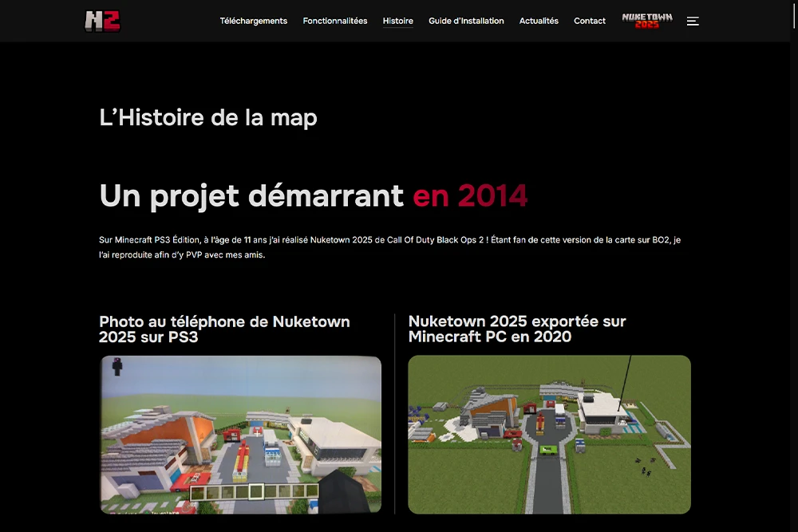Click the Nuketown 2025 logo in header
This screenshot has width=798, height=532.
647,21
